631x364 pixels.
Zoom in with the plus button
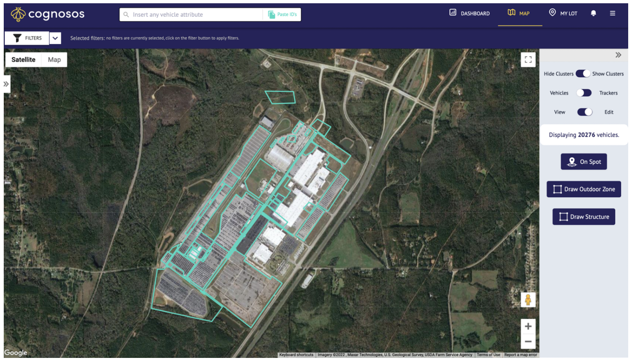528,327
